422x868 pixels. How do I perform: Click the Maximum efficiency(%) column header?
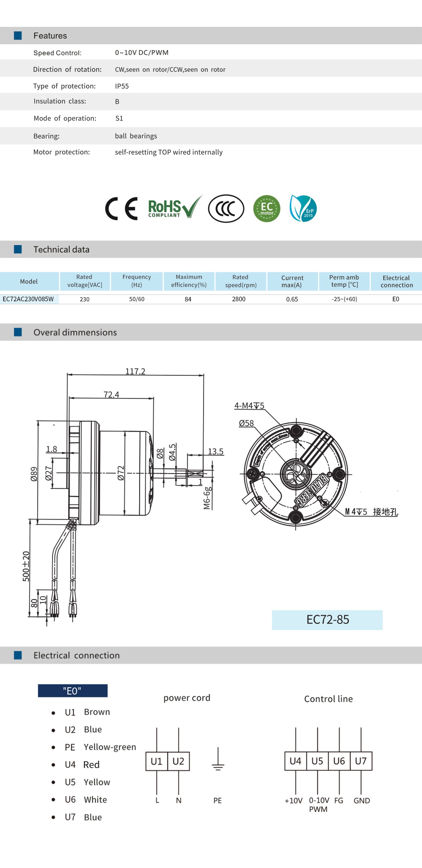[189, 281]
